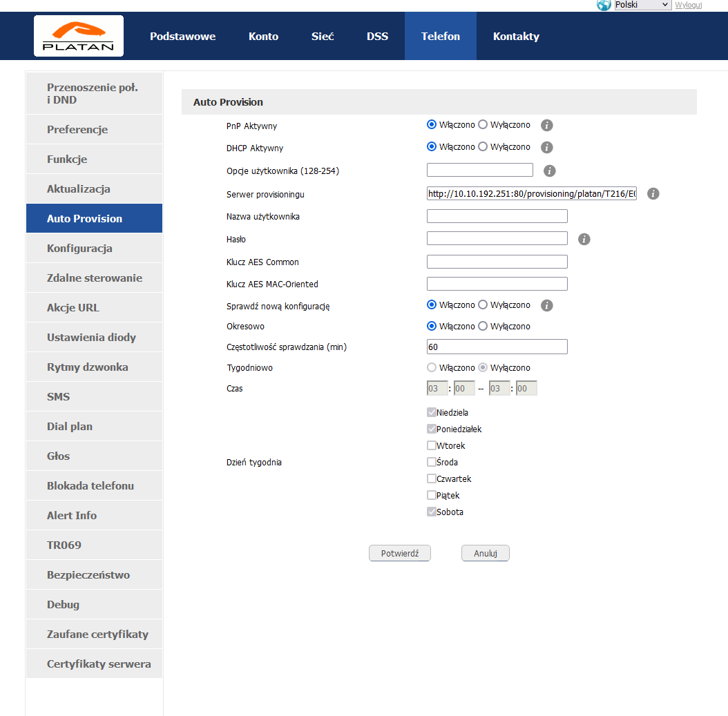The width and height of the screenshot is (728, 716).
Task: Focus the Klucz AES MAC-Oriented field
Action: click(x=497, y=284)
